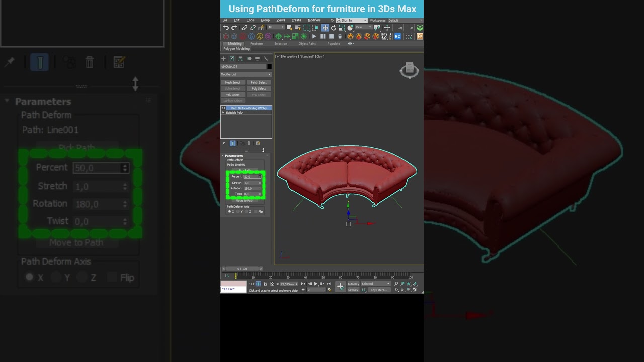Open the reference coordinate View dropdown
The width and height of the screenshot is (644, 362).
[363, 27]
